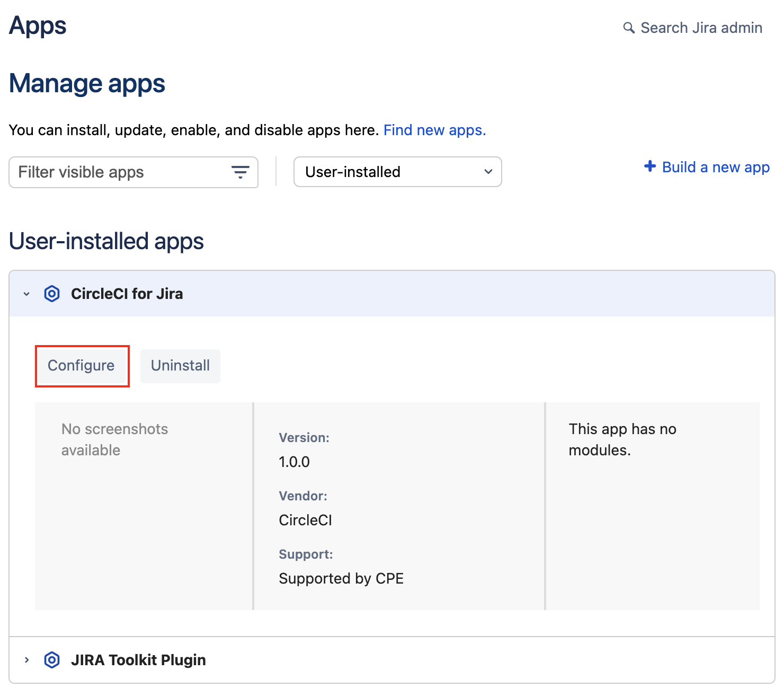
Task: Click the No screenshots available text
Action: [114, 439]
